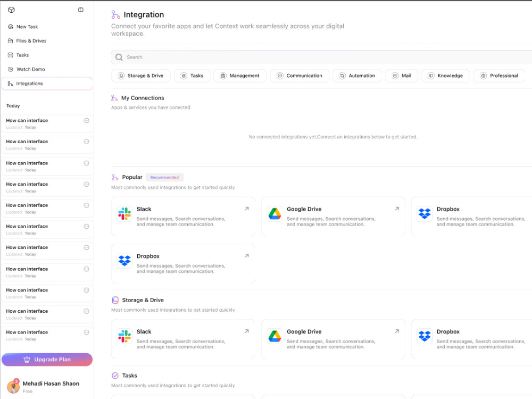The width and height of the screenshot is (532, 399).
Task: Click Slack logo in Popular section
Action: 124,214
